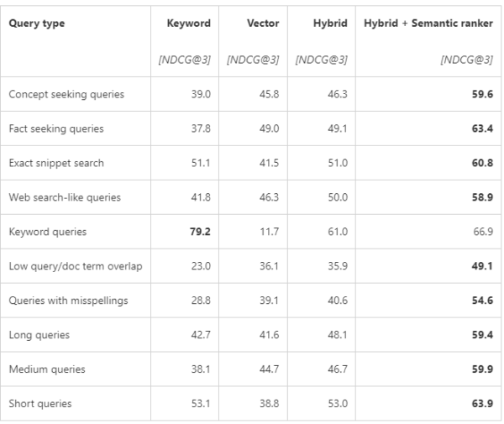Select the Low query/doc term overlap label
Screen dimensions: 504x424
[75, 266]
